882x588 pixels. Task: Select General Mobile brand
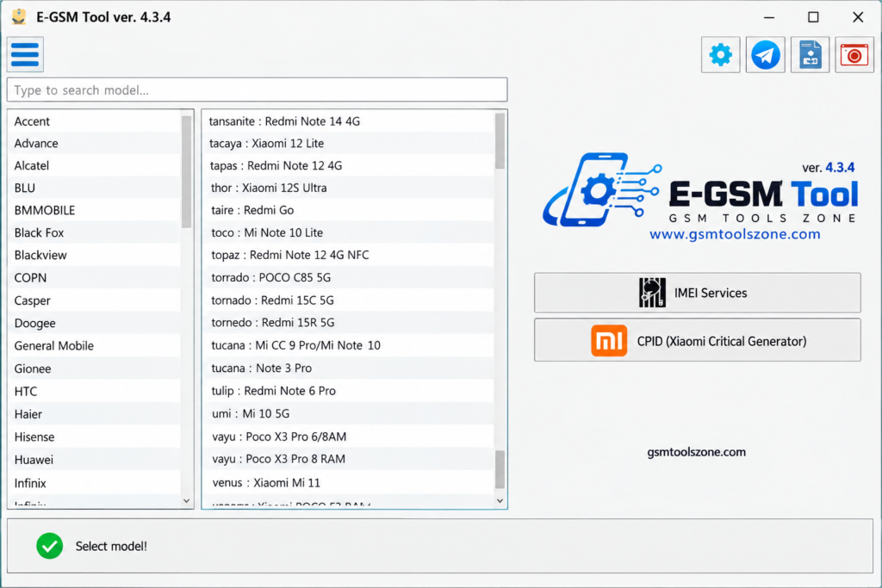(94, 346)
